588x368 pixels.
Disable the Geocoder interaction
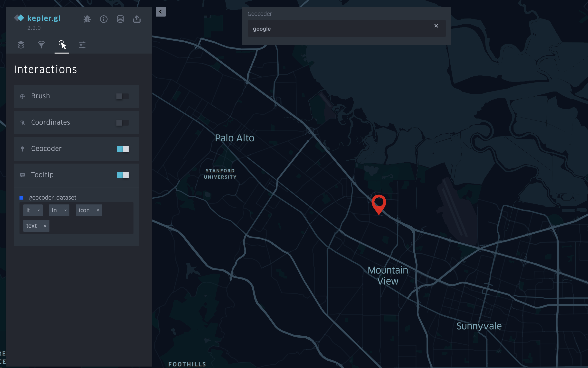tap(123, 149)
